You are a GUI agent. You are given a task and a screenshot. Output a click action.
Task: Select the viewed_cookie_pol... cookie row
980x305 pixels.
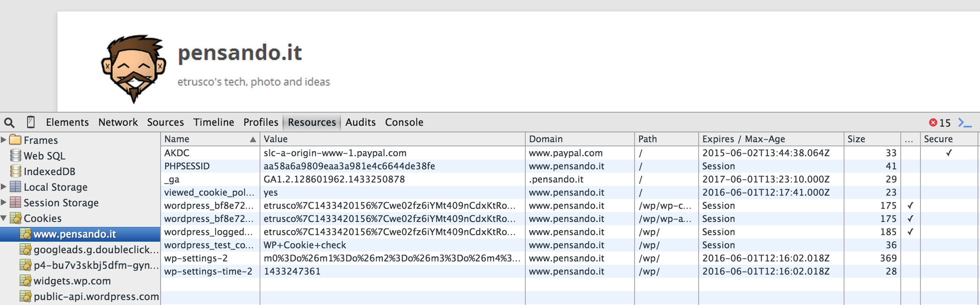tap(570, 192)
